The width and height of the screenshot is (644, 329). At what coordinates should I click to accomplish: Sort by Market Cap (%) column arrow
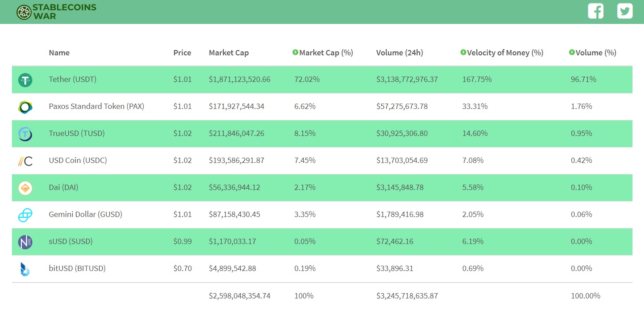[295, 53]
